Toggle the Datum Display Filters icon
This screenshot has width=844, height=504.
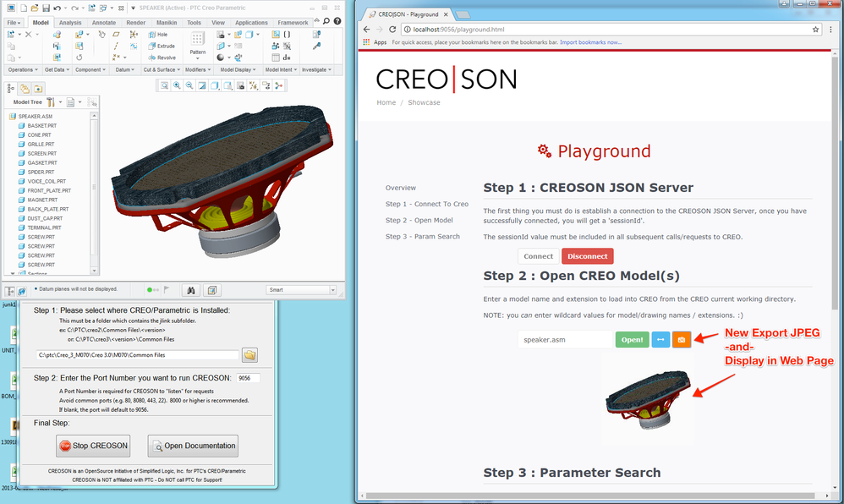[253, 85]
